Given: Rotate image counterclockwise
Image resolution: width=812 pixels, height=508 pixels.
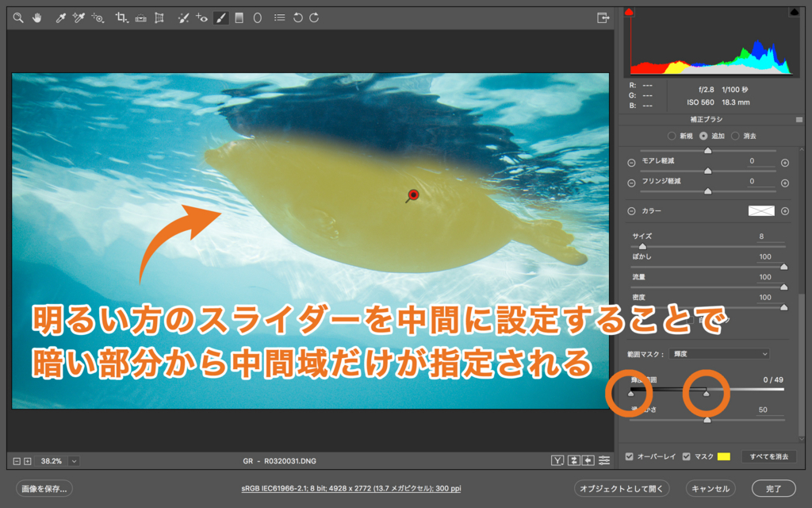Looking at the screenshot, I should [x=298, y=18].
